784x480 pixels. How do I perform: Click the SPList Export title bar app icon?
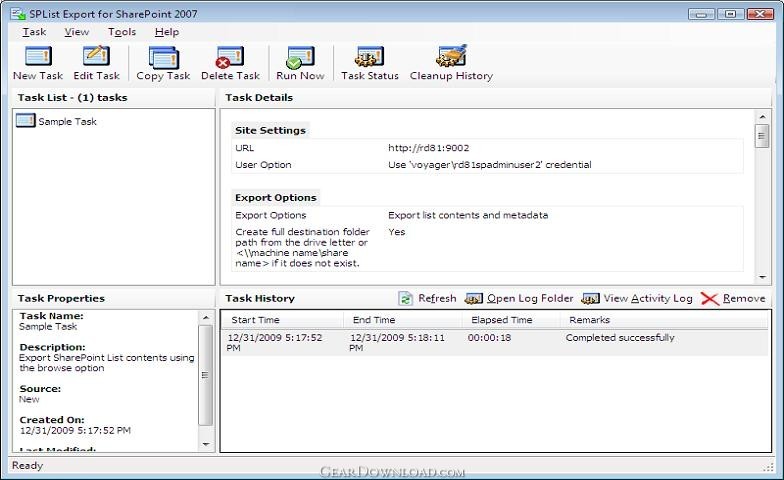pyautogui.click(x=18, y=14)
